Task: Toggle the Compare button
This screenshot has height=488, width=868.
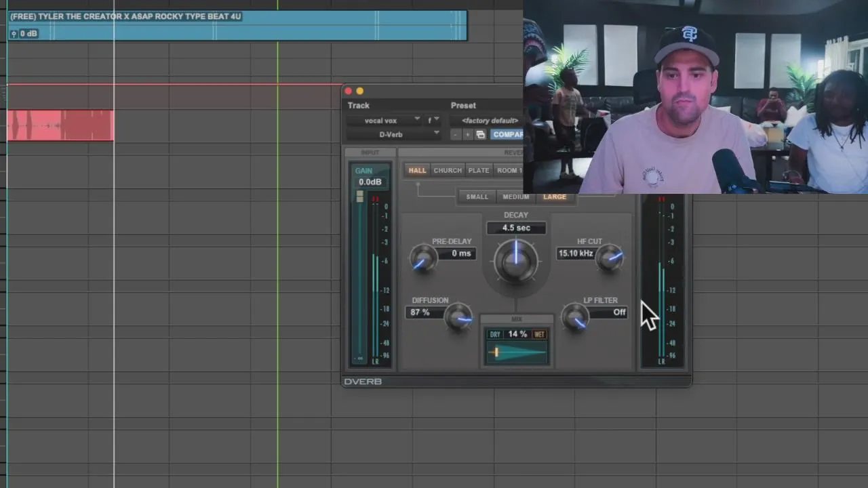Action: pos(507,135)
